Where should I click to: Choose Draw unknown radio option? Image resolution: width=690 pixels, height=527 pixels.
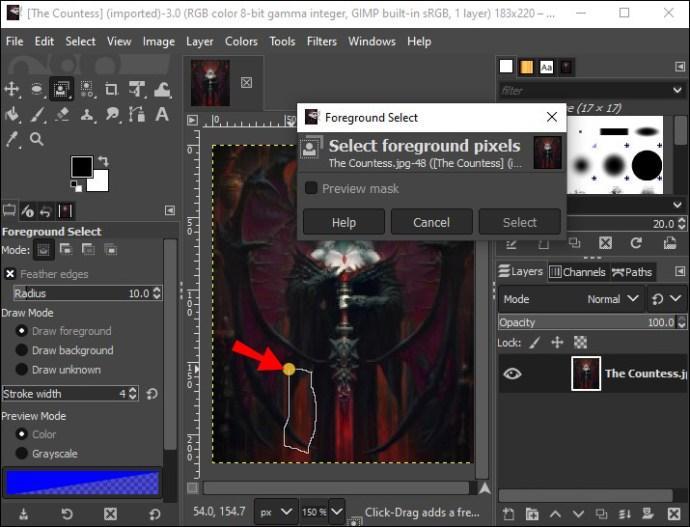pos(22,370)
